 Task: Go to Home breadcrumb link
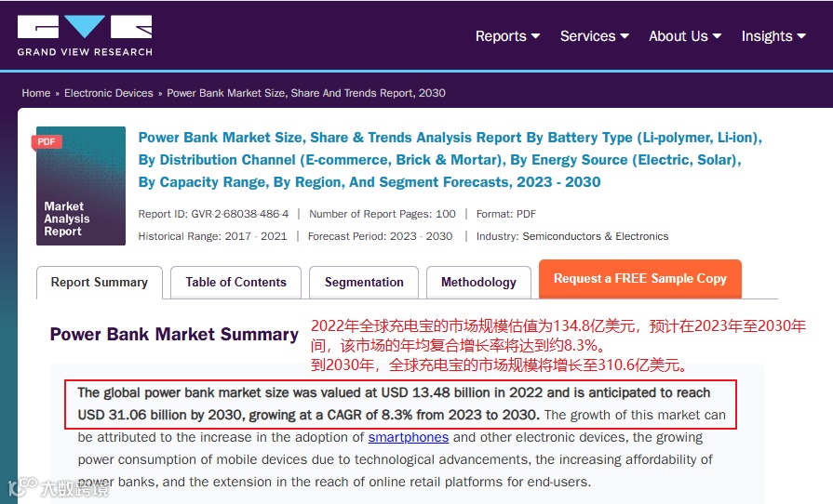36,93
